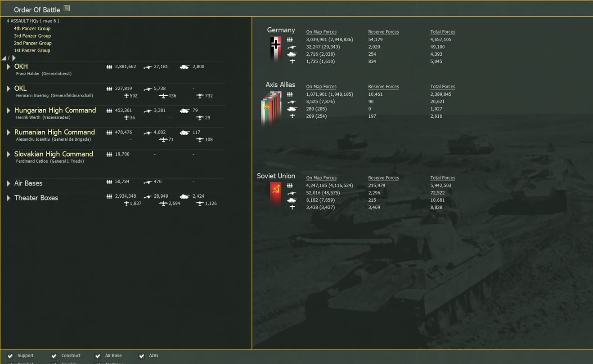Click Soviet Union's aircraft icon in summary panel
Viewport: 593px width, 364px height.
point(292,207)
